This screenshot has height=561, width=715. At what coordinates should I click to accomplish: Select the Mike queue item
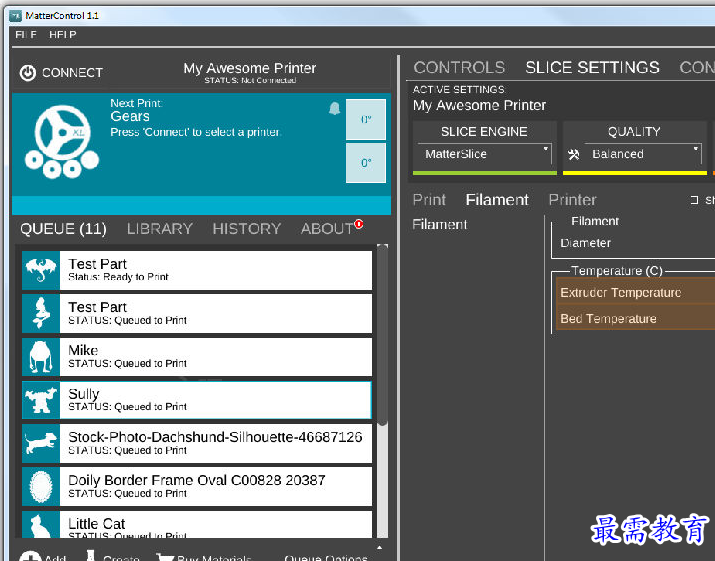[x=197, y=357]
